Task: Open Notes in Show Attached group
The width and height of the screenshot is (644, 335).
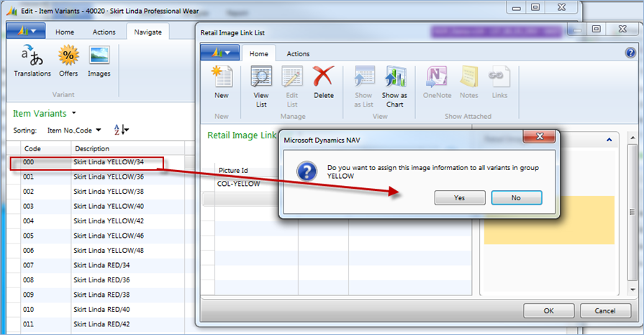Action: (x=469, y=83)
